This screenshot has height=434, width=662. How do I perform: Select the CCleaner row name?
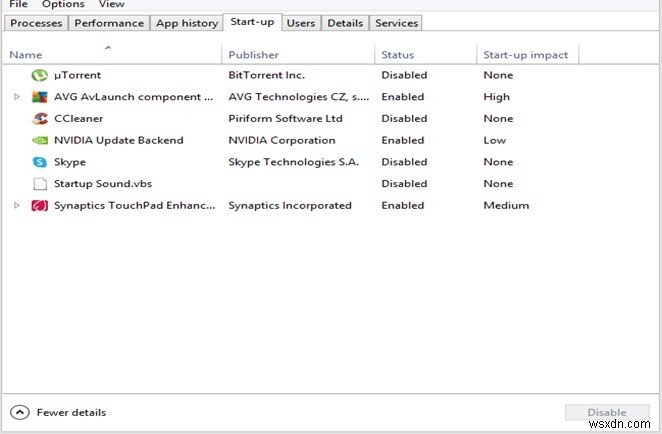pos(79,118)
